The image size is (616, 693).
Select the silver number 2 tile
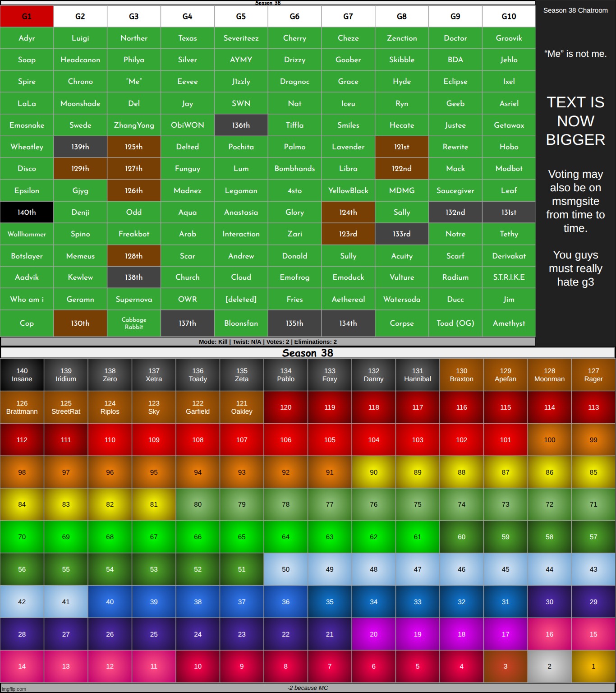(549, 666)
